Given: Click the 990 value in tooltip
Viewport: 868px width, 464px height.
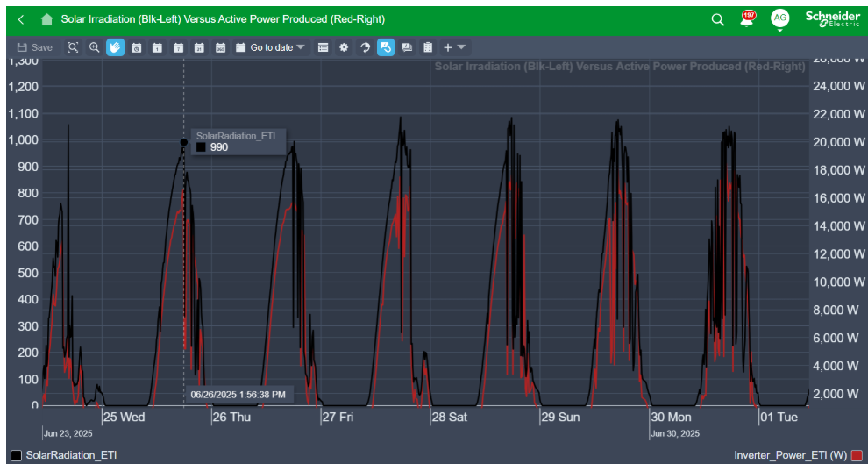Looking at the screenshot, I should 218,147.
